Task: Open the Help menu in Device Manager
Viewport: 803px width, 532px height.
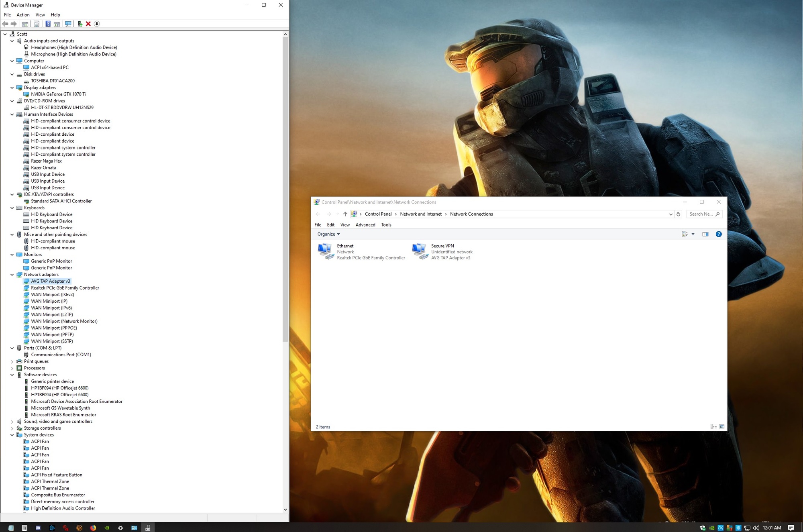Action: (x=55, y=15)
